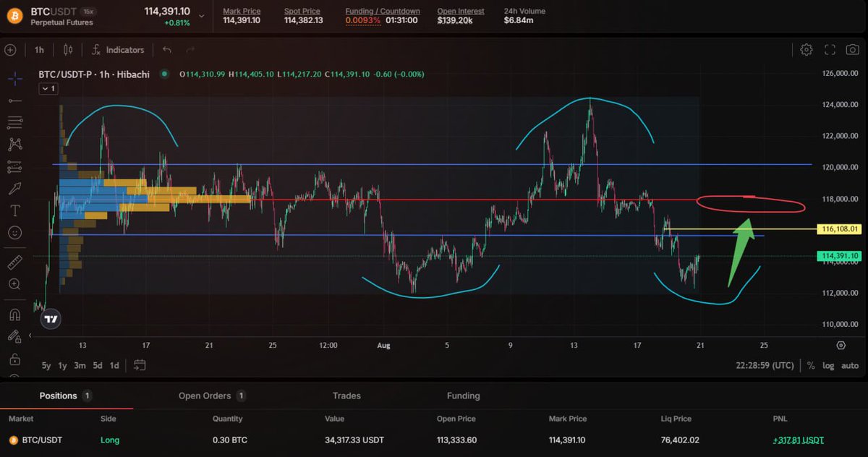This screenshot has width=868, height=457.
Task: Click the 116,108.01 yellow price label
Action: [x=840, y=228]
